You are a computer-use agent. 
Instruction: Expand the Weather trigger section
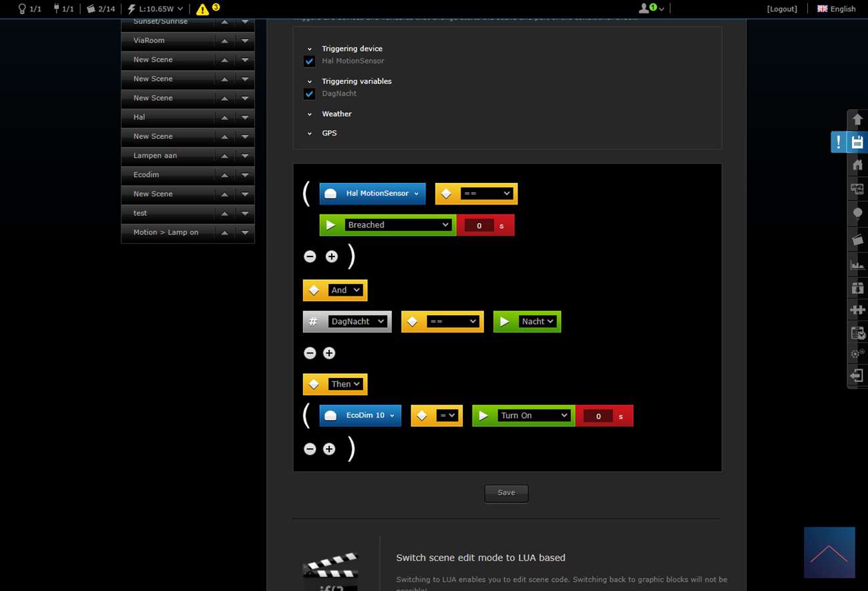click(x=337, y=114)
